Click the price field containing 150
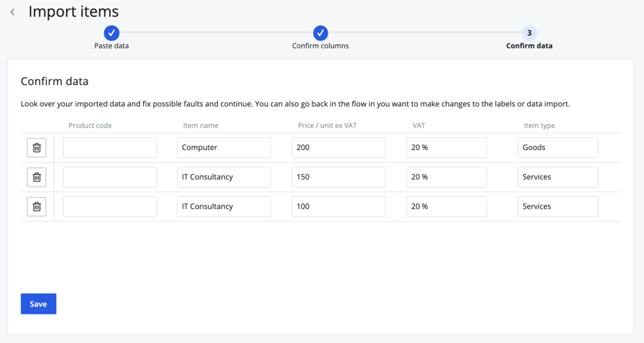The height and width of the screenshot is (343, 644). coord(338,177)
